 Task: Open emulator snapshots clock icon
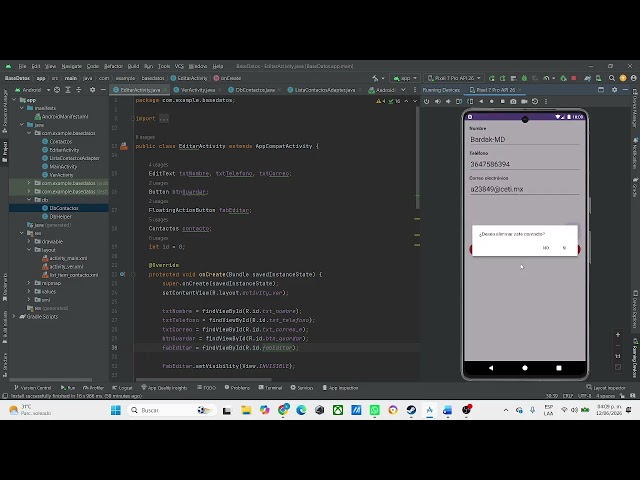pyautogui.click(x=535, y=101)
